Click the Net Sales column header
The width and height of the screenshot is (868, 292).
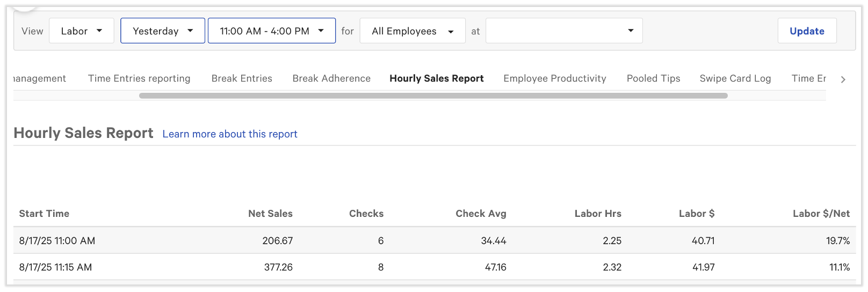pos(270,214)
